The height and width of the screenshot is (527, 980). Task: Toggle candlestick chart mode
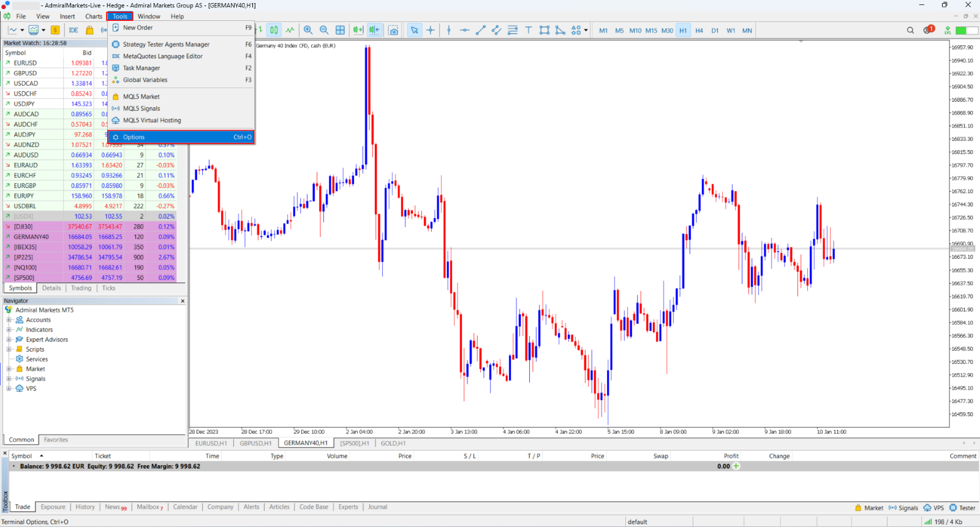point(274,30)
